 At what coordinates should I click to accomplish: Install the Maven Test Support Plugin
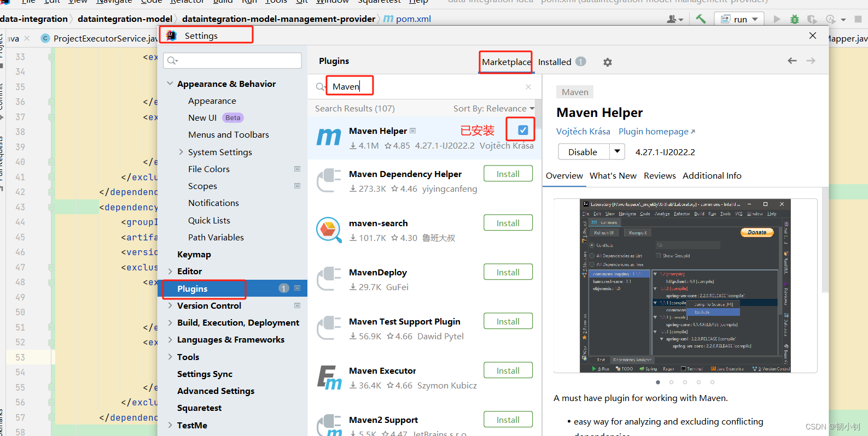[x=508, y=321]
